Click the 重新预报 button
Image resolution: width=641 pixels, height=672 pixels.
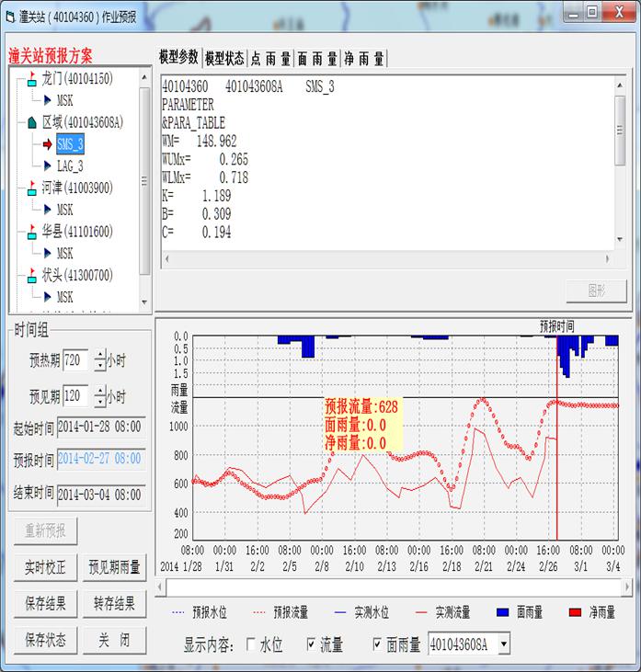45,531
